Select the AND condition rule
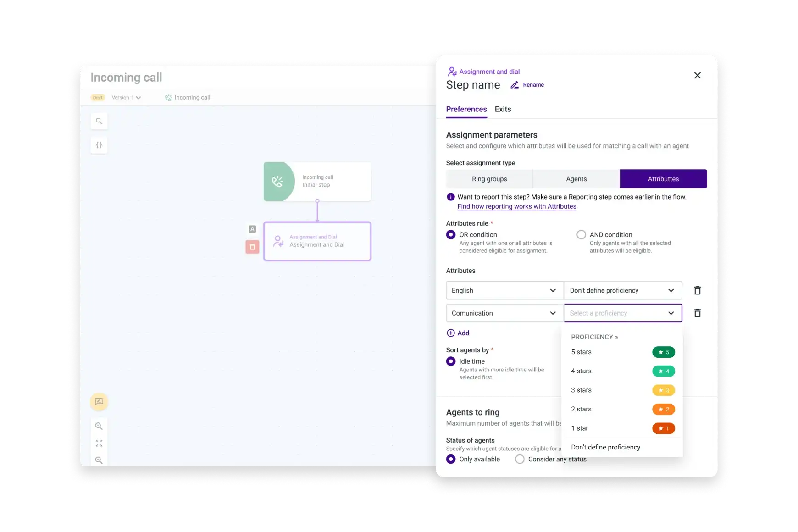The width and height of the screenshot is (798, 532). (x=581, y=234)
